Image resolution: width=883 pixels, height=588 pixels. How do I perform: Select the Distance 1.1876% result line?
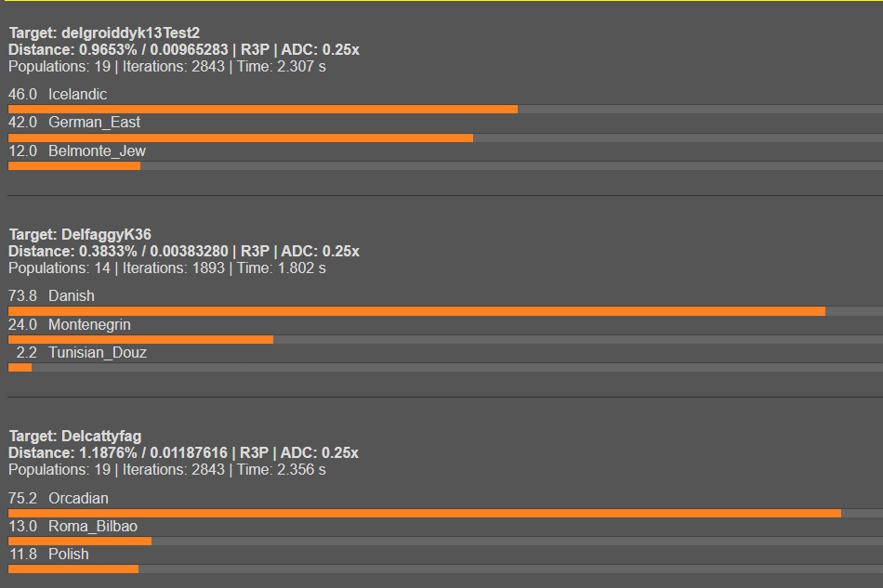184,453
